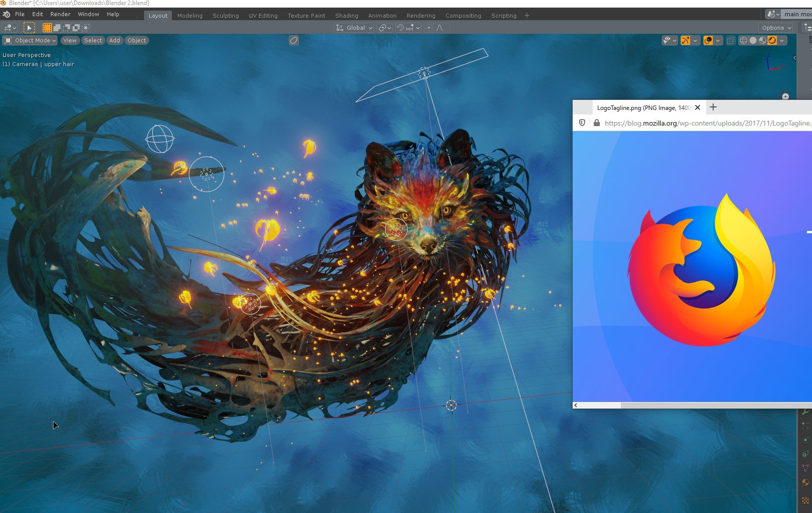This screenshot has width=812, height=513.
Task: Click the Firefox padlock site security icon
Action: (x=597, y=123)
